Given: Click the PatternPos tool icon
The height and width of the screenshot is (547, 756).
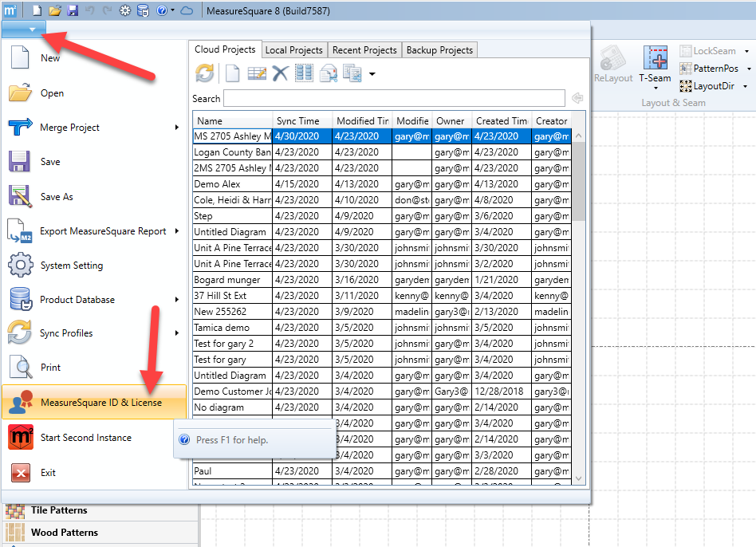Looking at the screenshot, I should pos(686,69).
